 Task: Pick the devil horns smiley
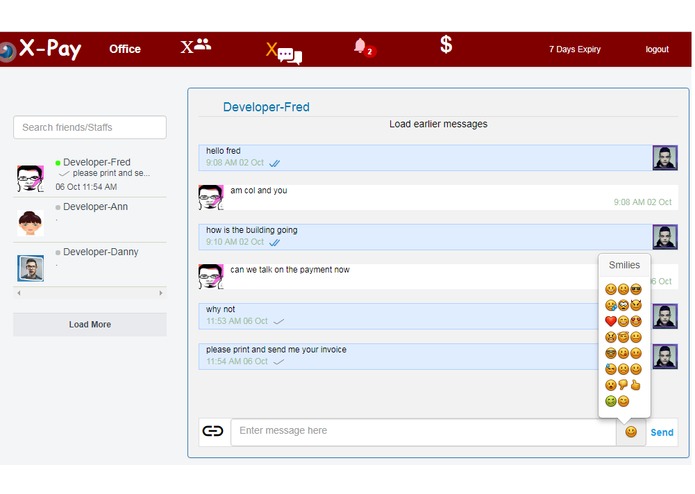point(636,305)
